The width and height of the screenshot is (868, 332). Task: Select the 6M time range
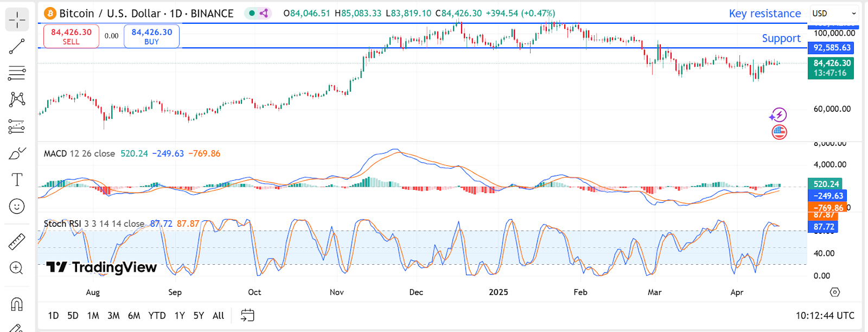pos(134,316)
